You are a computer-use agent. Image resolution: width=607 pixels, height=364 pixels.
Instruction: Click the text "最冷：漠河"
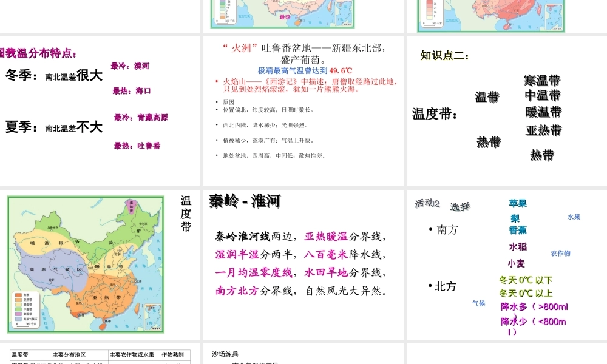tap(130, 66)
